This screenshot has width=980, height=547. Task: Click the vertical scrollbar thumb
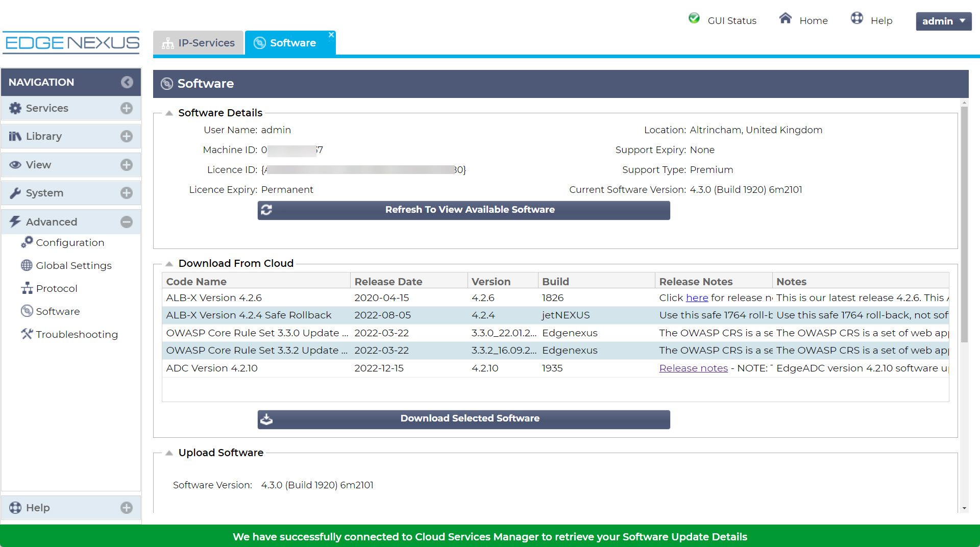[x=964, y=225]
